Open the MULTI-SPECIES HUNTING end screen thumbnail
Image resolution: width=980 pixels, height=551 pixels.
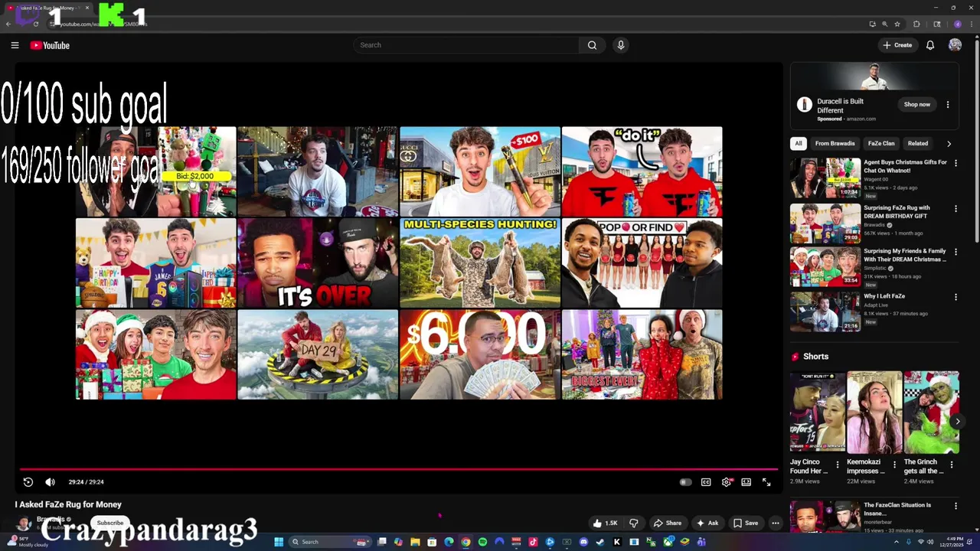(x=480, y=263)
